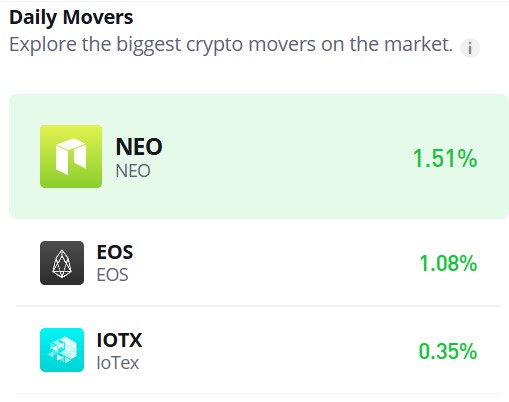Select the NEO ticker name

(x=139, y=147)
